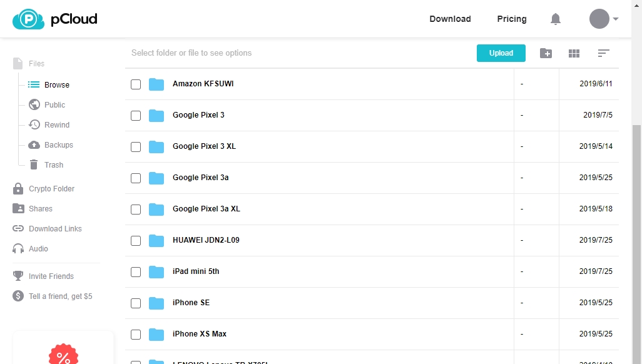
Task: Go to Public in the sidebar
Action: 55,105
